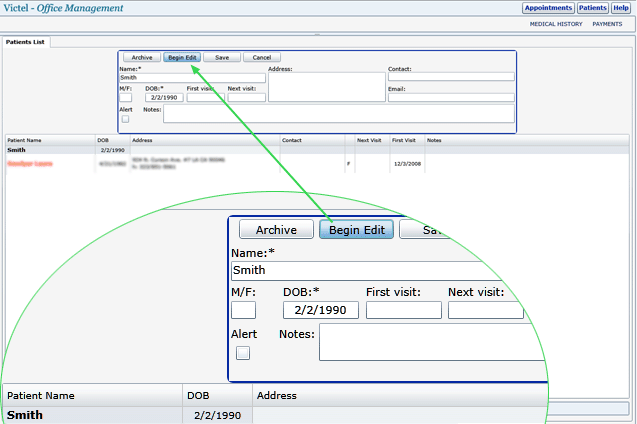Viewport: 637px width, 424px height.
Task: Click the Next Visit column header
Action: pos(372,140)
